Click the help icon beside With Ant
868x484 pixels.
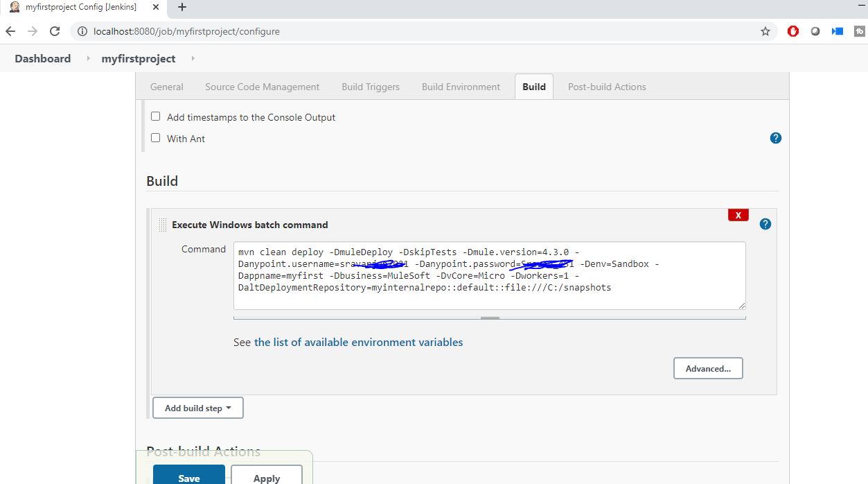point(775,138)
